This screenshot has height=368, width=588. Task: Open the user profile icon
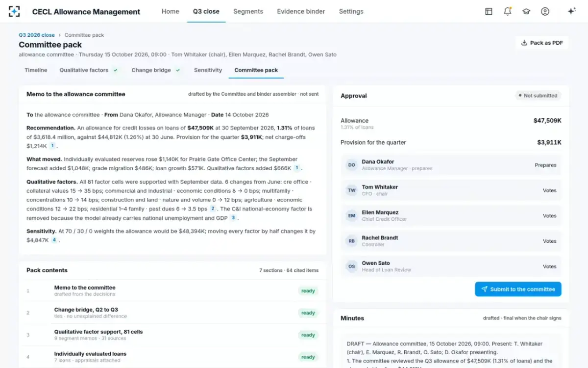[545, 11]
